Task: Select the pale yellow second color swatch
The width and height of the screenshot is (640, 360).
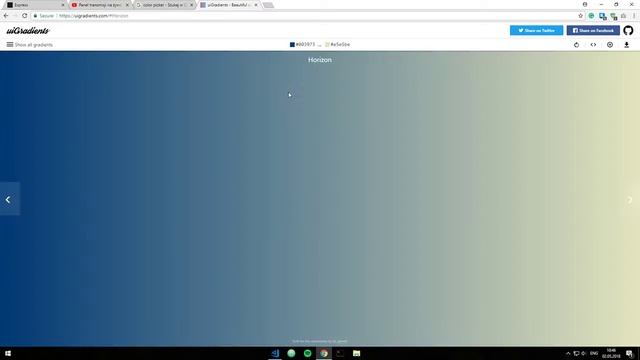Action: pyautogui.click(x=327, y=44)
